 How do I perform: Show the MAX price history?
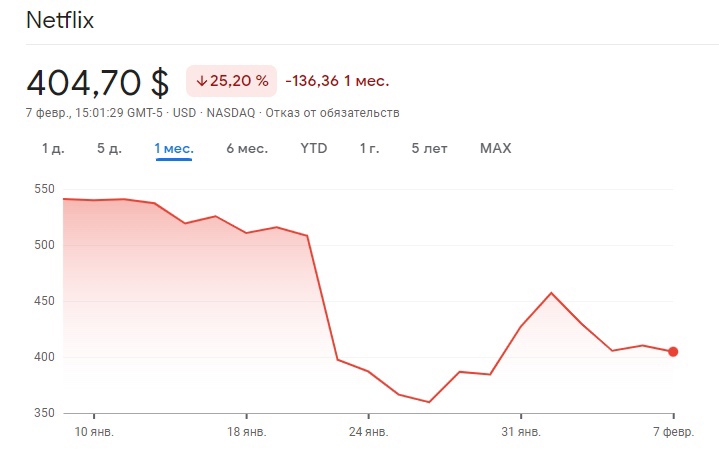pos(495,149)
